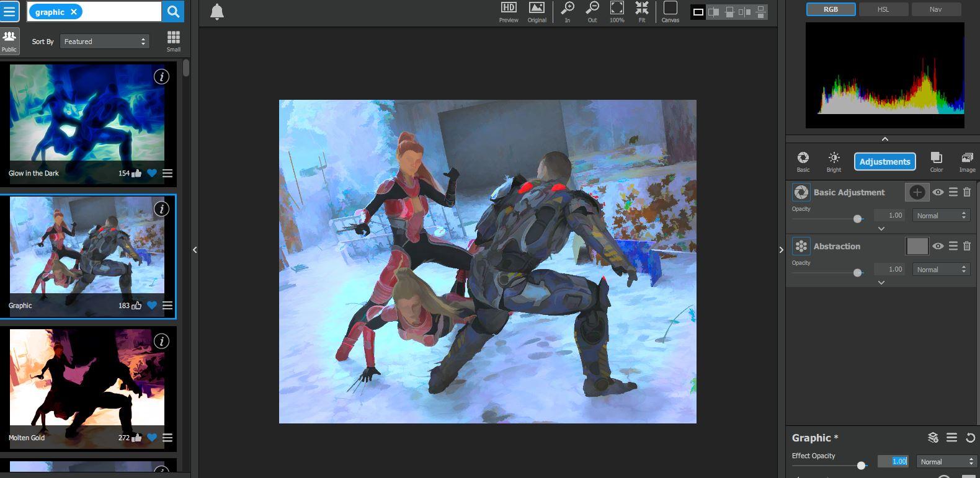
Task: Open the Abstraction options menu
Action: (x=953, y=246)
